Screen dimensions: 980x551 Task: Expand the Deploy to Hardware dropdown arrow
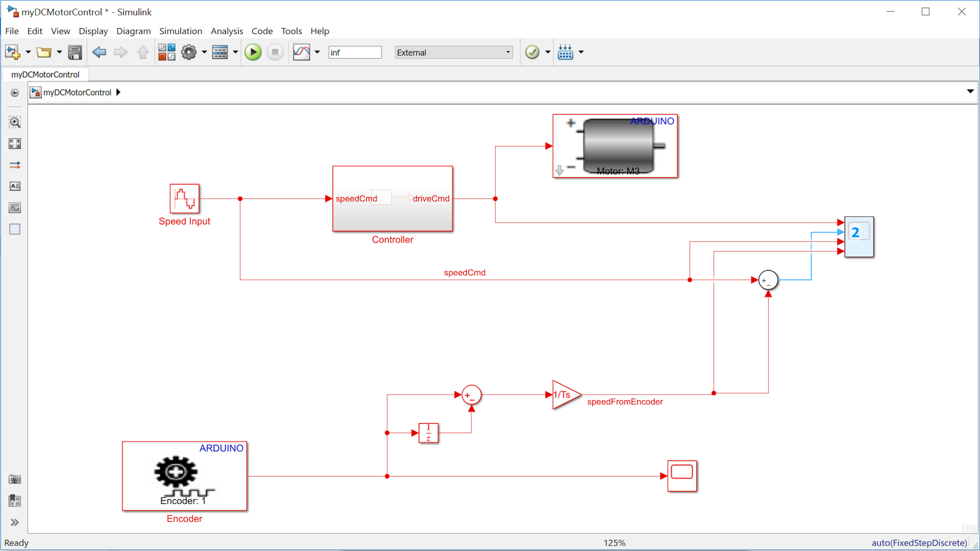pyautogui.click(x=581, y=52)
